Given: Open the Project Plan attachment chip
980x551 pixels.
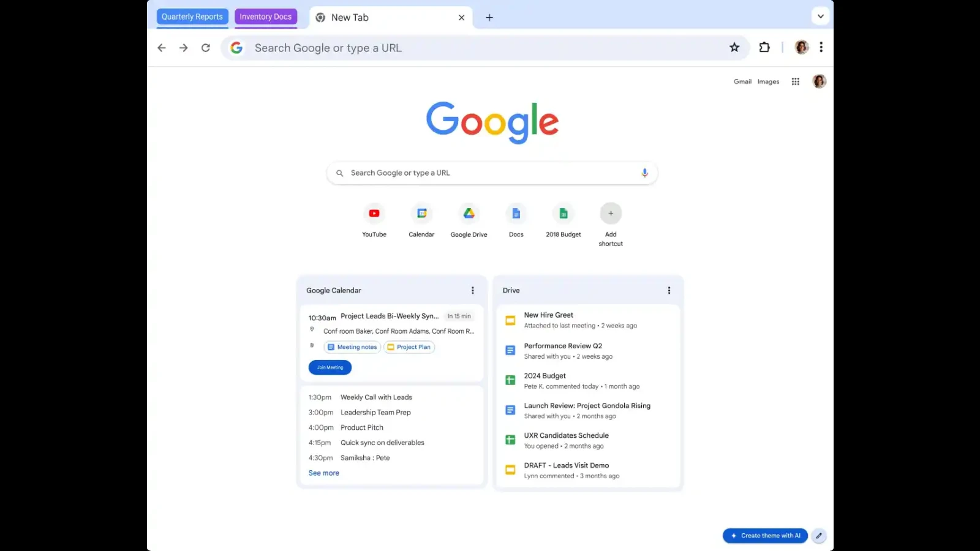Looking at the screenshot, I should coord(409,347).
